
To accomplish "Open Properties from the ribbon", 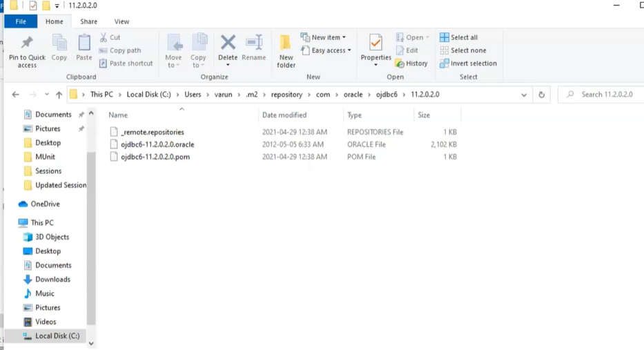I will pos(376,45).
